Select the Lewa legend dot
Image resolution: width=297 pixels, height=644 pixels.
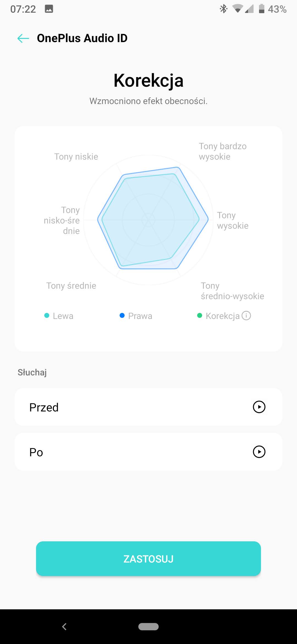pyautogui.click(x=47, y=315)
